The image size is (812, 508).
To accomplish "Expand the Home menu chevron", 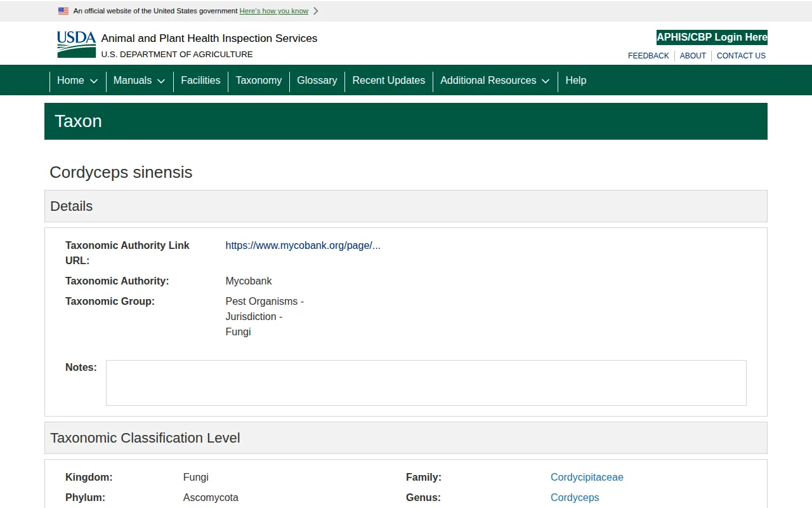I will [x=94, y=81].
